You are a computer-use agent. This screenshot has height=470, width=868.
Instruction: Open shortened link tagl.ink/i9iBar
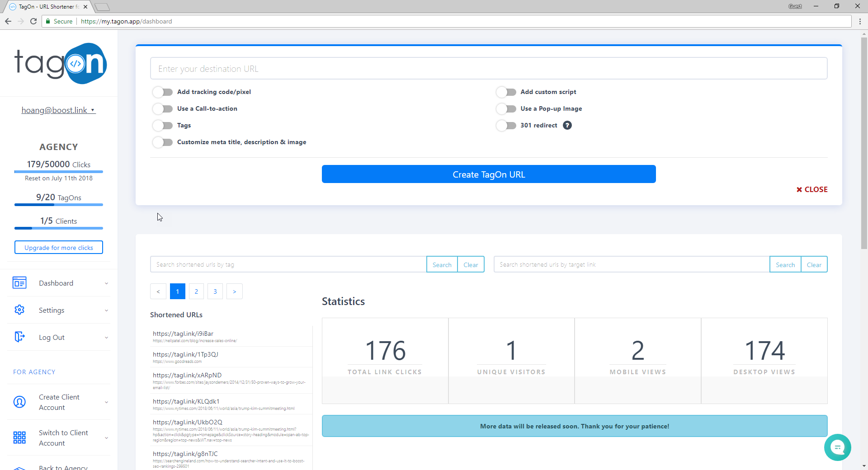[x=183, y=334]
